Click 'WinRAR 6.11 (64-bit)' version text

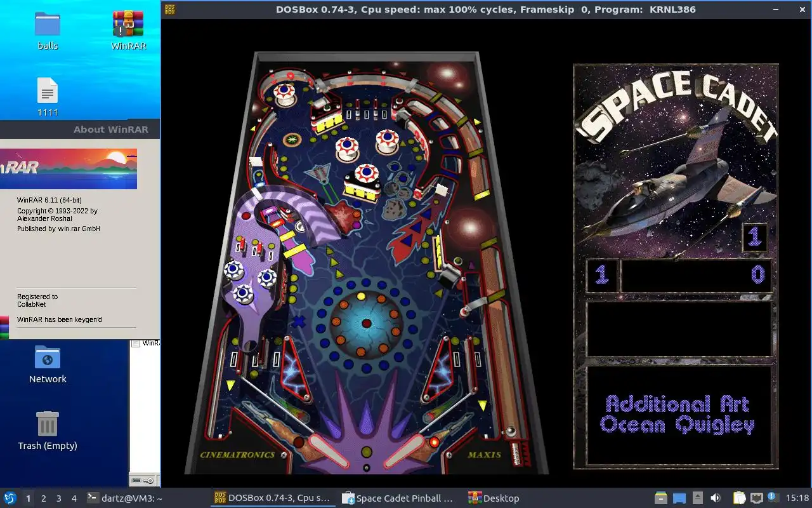(x=49, y=200)
